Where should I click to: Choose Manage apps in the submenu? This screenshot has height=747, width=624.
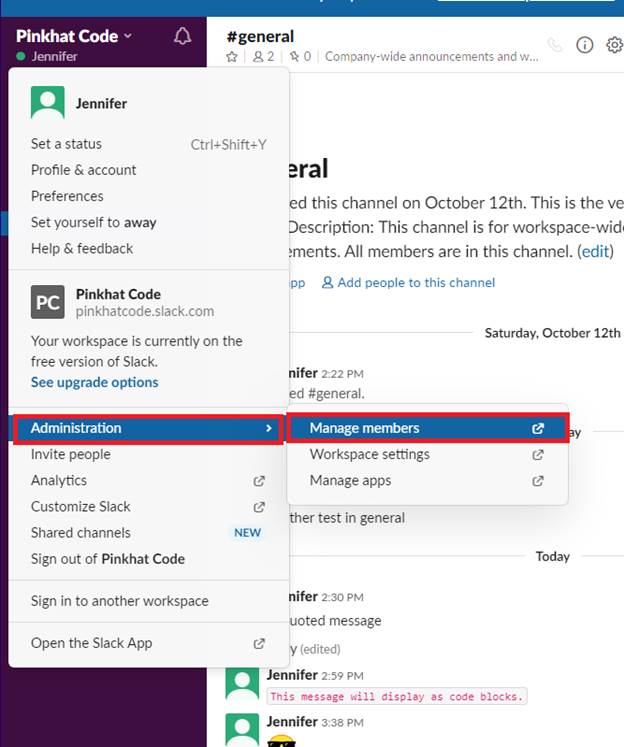click(427, 481)
